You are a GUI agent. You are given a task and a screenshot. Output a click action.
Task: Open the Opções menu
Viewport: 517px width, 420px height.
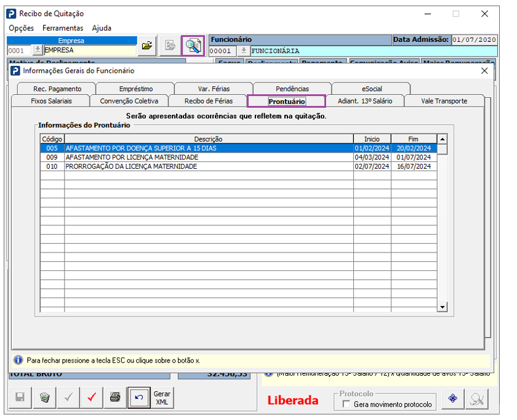point(21,28)
